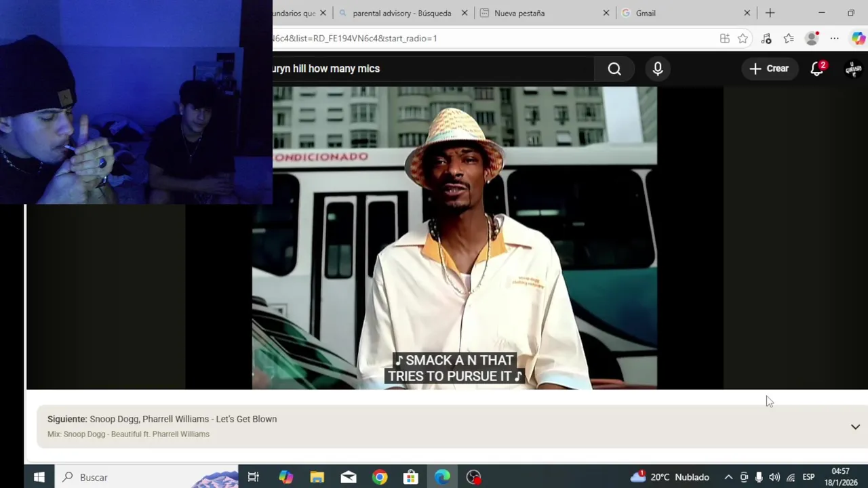This screenshot has width=868, height=488.
Task: Open the Mail app on the taskbar
Action: click(349, 477)
